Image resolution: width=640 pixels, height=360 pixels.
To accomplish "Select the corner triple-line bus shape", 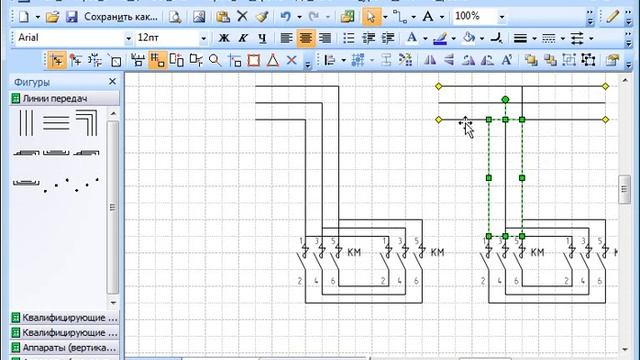I will pos(87,123).
